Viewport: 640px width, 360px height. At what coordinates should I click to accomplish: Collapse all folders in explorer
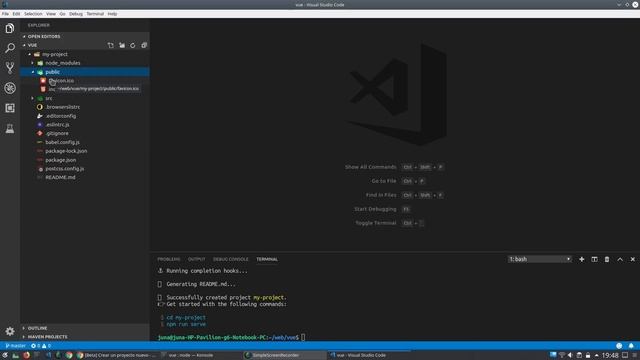[x=144, y=45]
